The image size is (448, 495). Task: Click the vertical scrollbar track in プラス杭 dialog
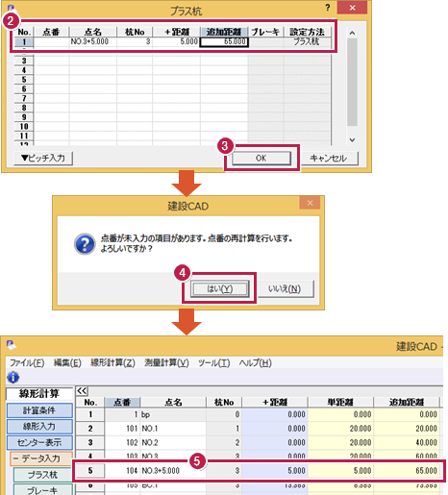352,83
